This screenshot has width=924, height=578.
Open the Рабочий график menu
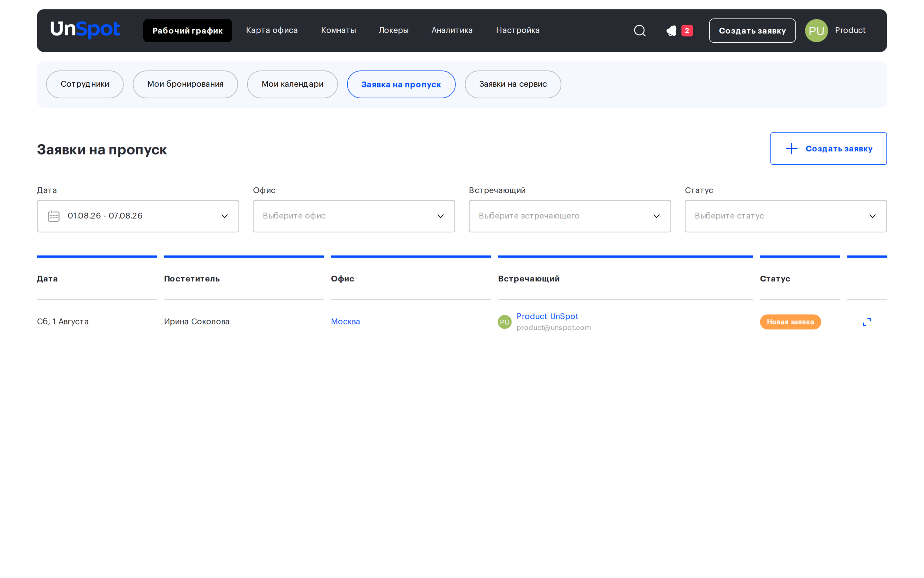point(187,31)
